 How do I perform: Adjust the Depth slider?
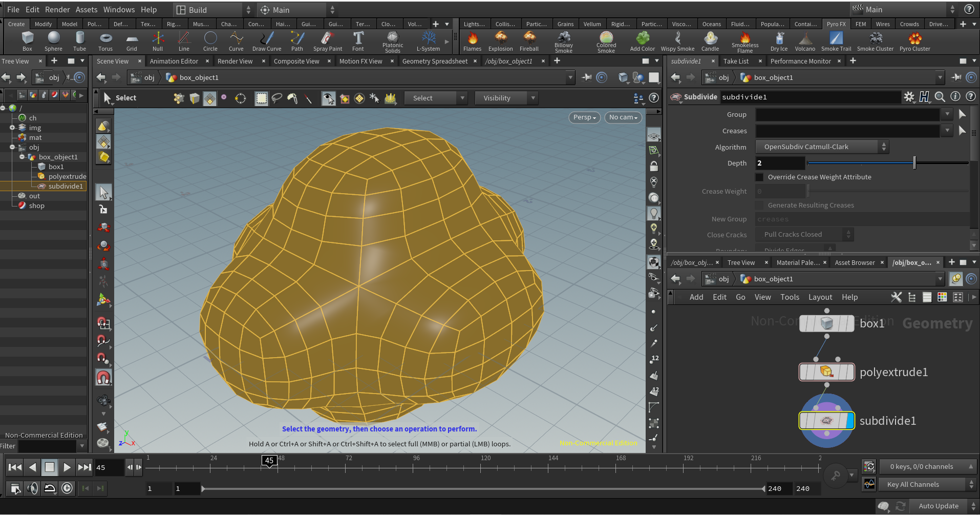point(914,163)
